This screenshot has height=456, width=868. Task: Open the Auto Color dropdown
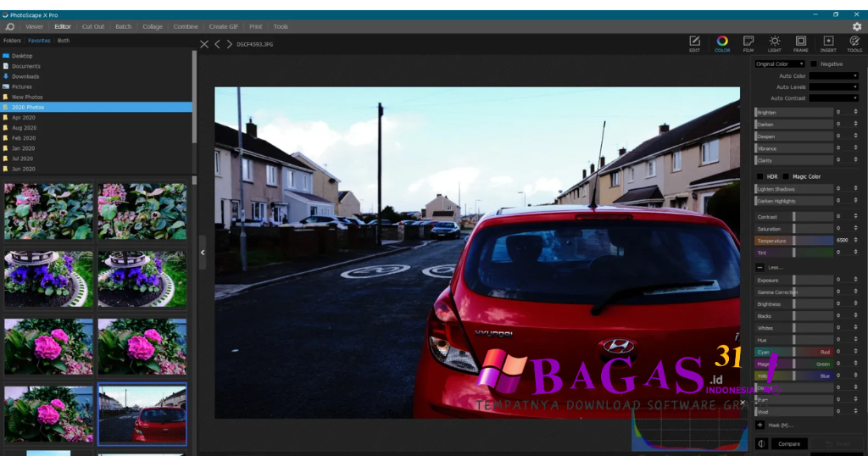[x=834, y=75]
